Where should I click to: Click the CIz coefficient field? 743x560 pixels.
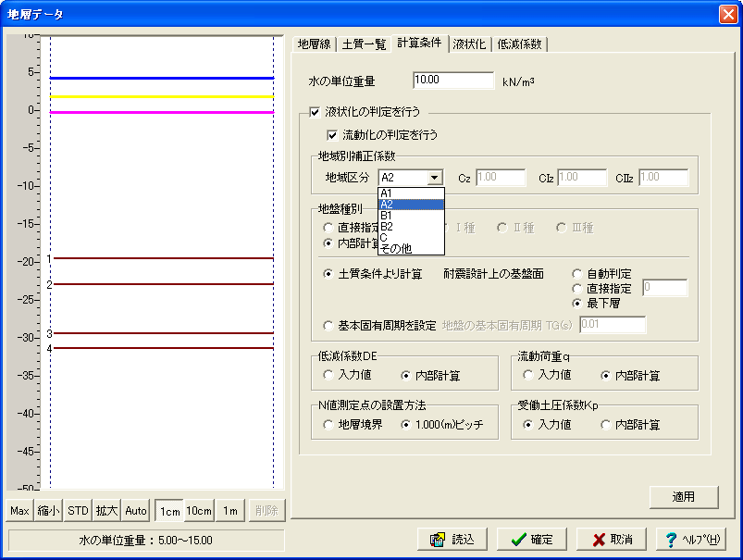click(582, 178)
